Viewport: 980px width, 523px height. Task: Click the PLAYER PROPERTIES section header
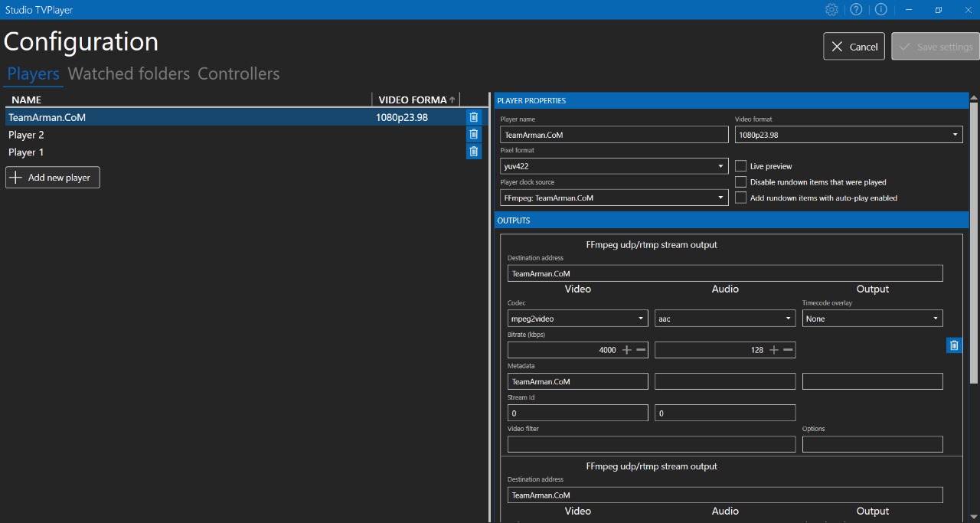pyautogui.click(x=732, y=100)
